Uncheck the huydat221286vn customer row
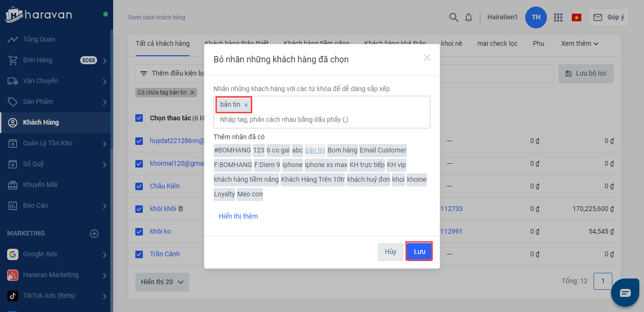 click(139, 141)
